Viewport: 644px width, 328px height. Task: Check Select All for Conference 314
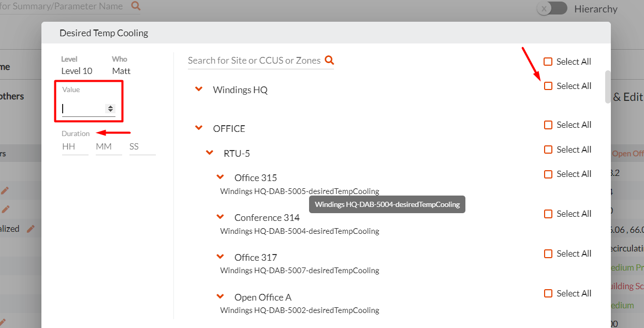tap(548, 214)
